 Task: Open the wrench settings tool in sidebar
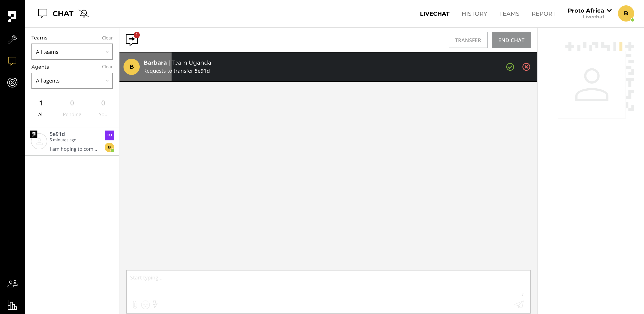[12, 39]
